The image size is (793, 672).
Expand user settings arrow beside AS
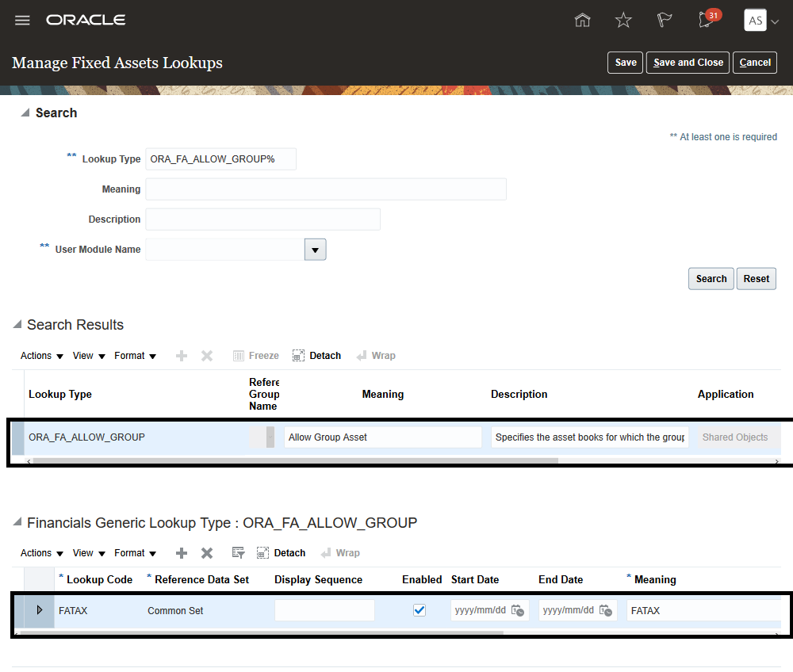coord(775,21)
